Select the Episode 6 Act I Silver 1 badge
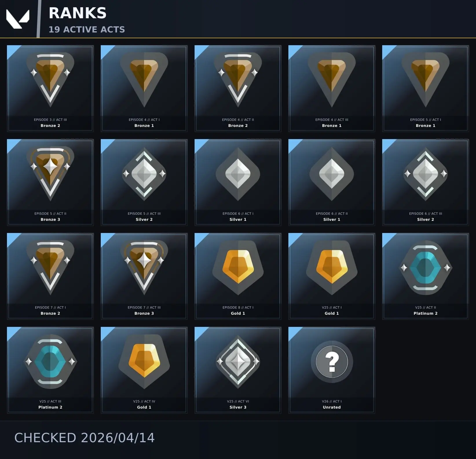Viewport: 476px width, 459px height. (x=238, y=174)
